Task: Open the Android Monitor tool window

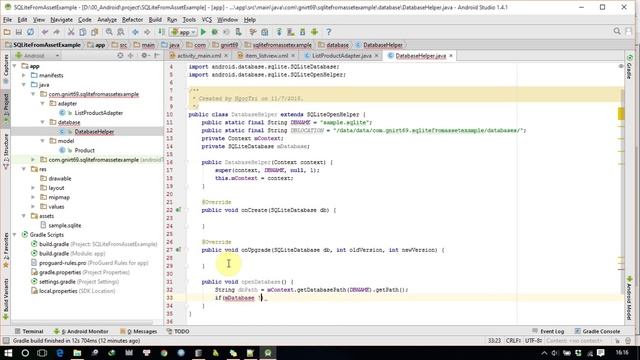Action: 81,331
